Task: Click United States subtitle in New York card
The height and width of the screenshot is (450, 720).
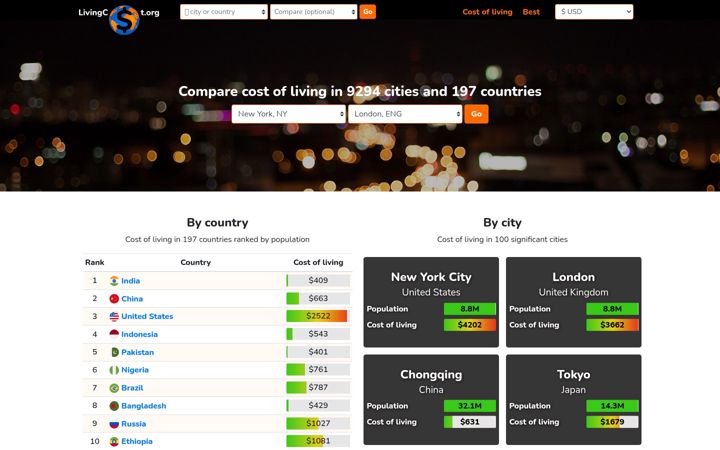Action: 431,292
